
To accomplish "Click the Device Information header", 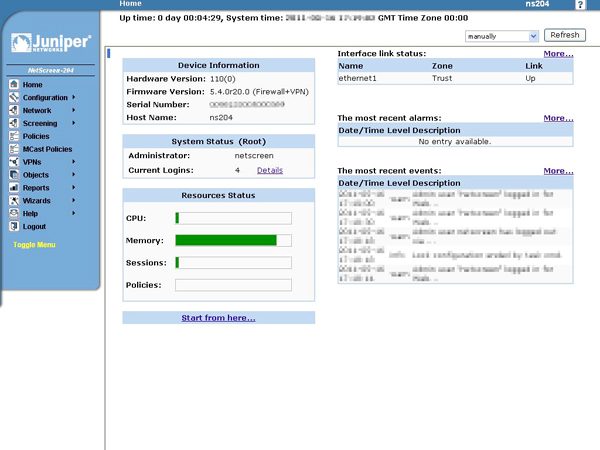I will pos(218,65).
